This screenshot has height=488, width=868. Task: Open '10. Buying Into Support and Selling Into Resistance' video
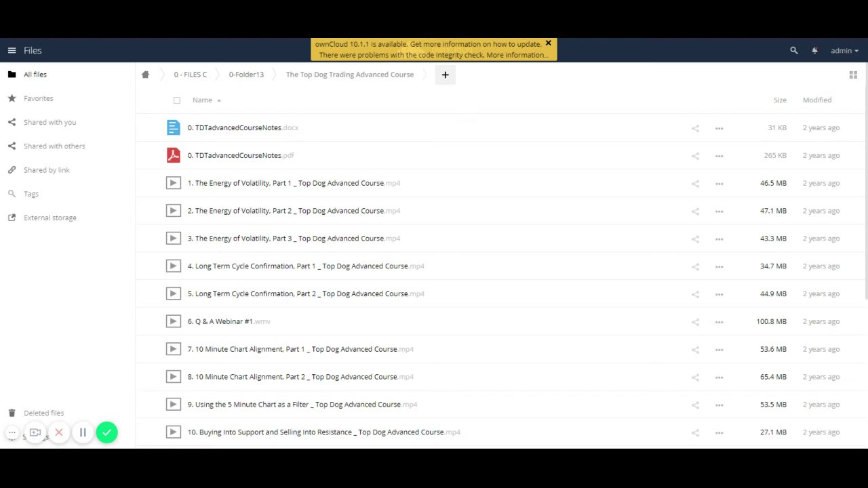(323, 432)
